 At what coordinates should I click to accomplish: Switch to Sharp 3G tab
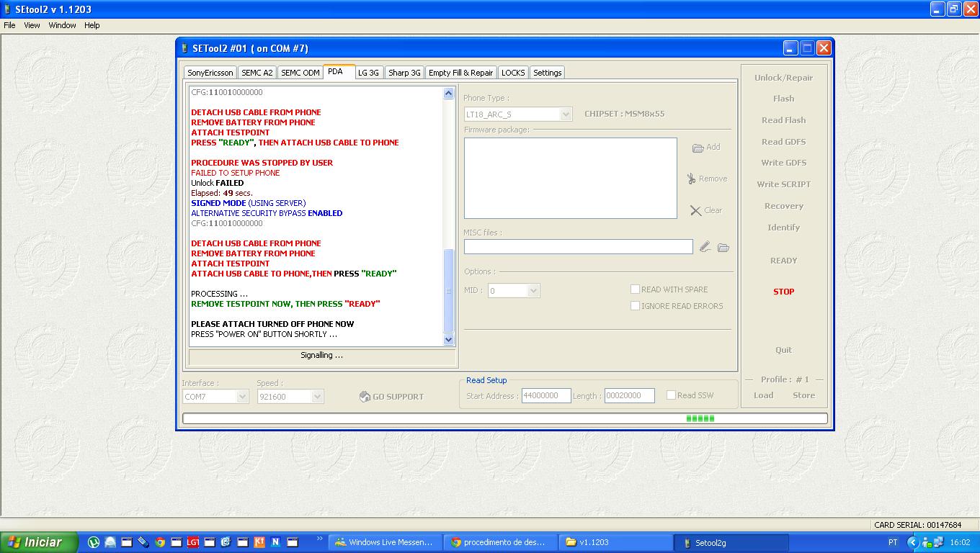click(404, 73)
